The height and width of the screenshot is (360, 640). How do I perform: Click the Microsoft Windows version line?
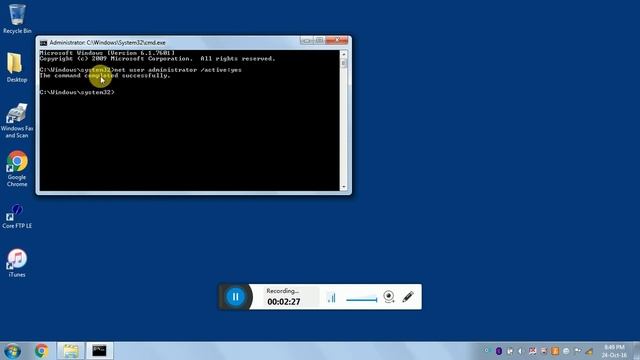pos(107,53)
